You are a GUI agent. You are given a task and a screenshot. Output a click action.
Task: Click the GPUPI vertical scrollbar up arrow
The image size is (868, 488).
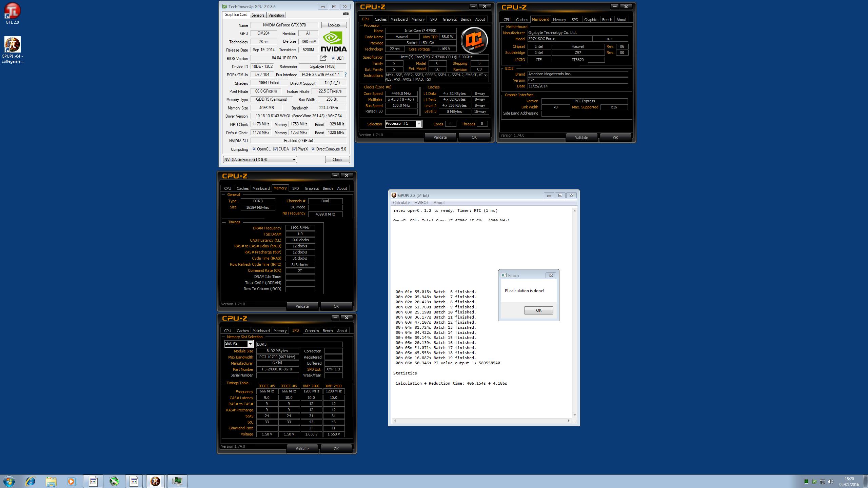pyautogui.click(x=574, y=211)
